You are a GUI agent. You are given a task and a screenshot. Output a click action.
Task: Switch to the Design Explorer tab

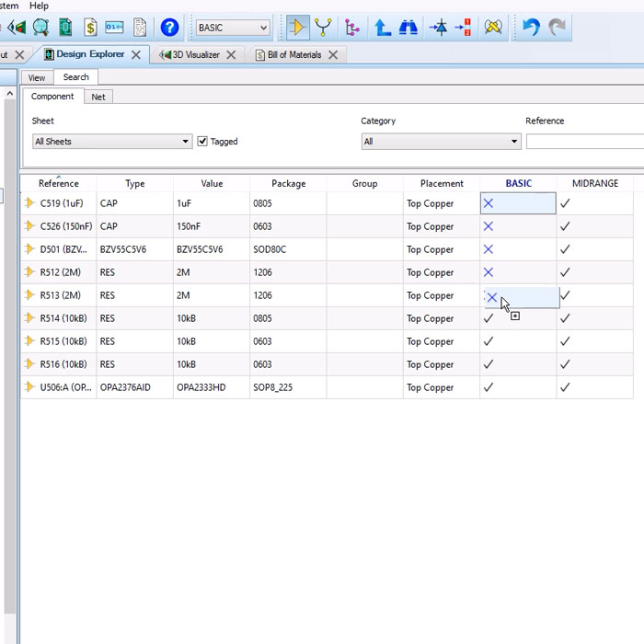pos(90,54)
